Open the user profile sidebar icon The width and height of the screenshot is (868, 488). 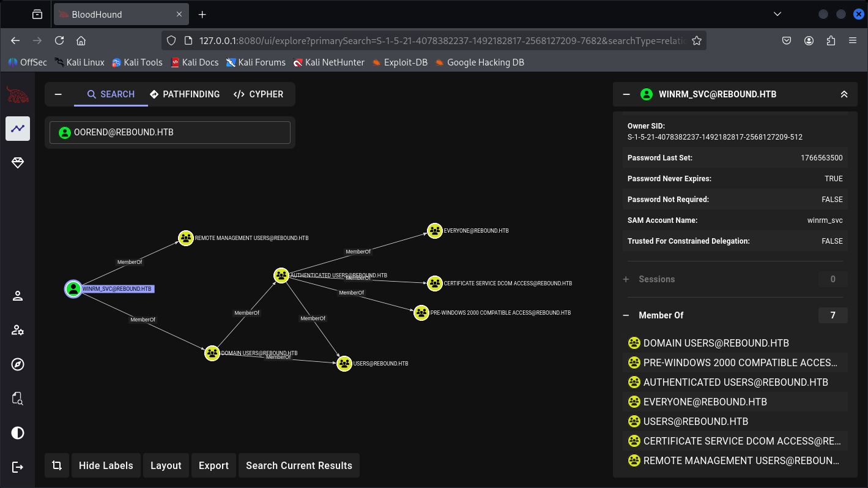18,296
